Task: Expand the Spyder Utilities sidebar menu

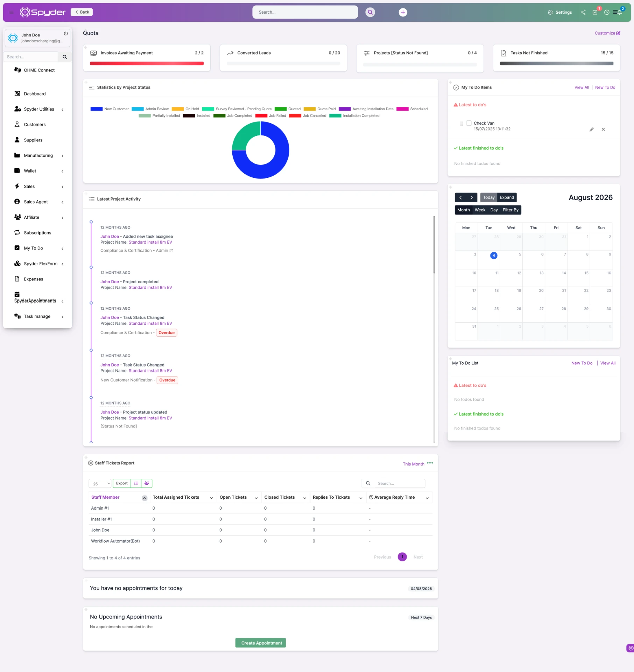Action: (x=38, y=109)
